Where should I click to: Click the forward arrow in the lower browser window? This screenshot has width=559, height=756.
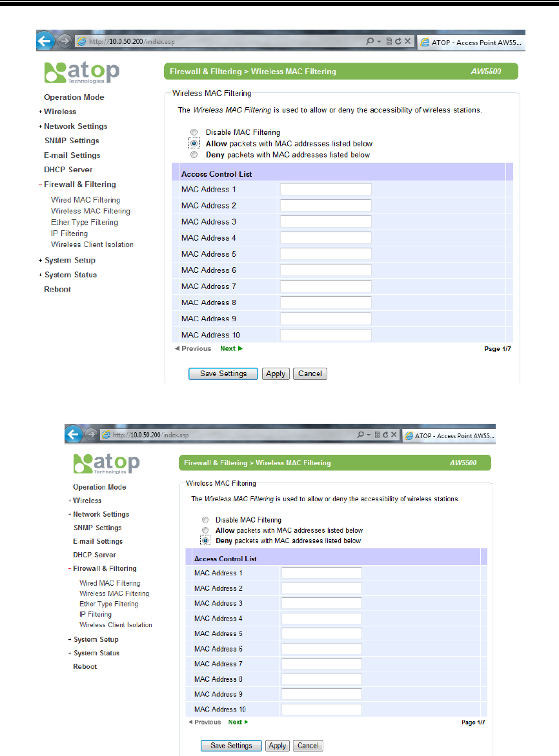click(90, 434)
